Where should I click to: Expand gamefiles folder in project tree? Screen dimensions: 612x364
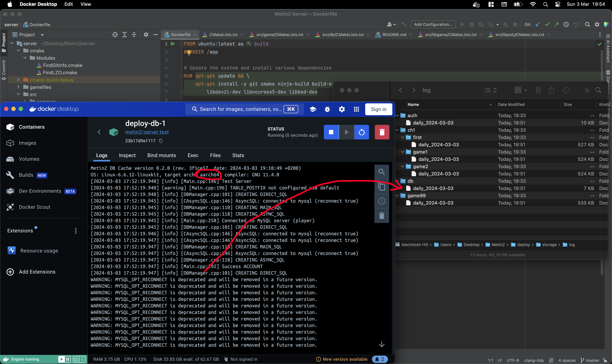[x=18, y=87]
